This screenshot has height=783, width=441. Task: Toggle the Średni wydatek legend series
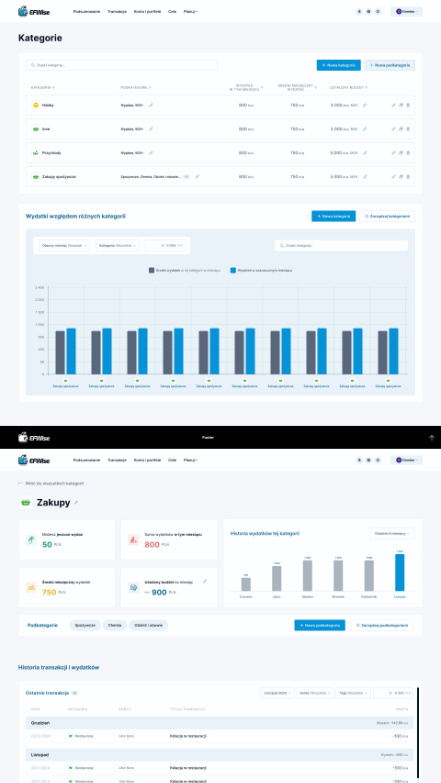(x=184, y=270)
